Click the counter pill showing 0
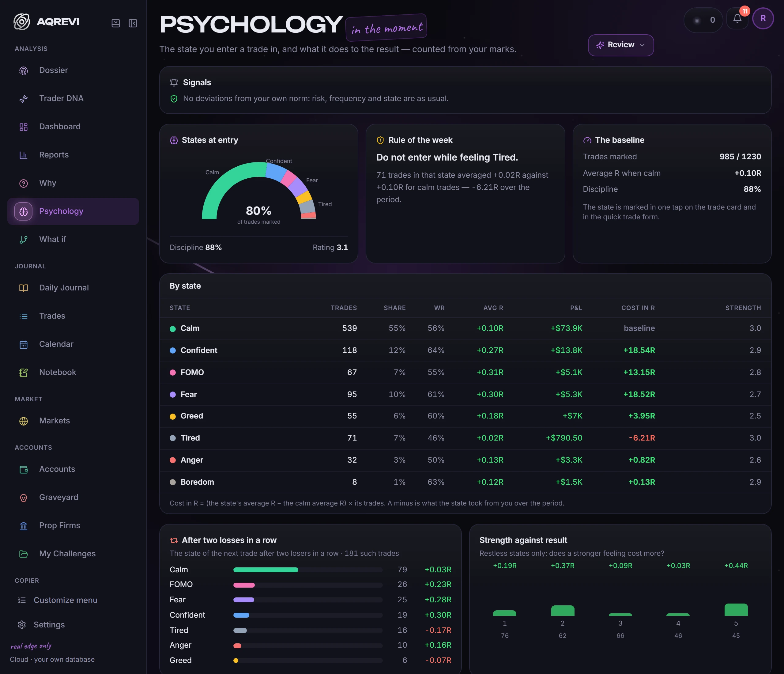784x674 pixels. [703, 20]
